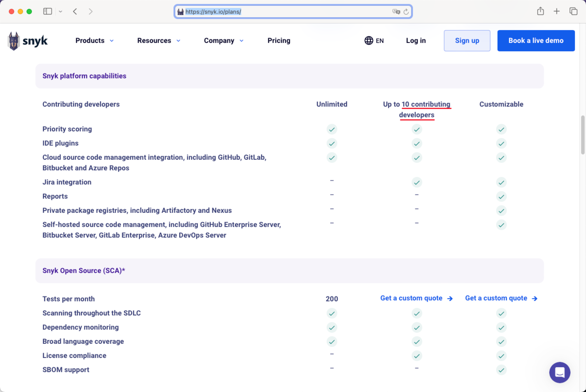Screen dimensions: 586x392
Task: Click the page vertical scrollbar
Action: click(x=582, y=135)
